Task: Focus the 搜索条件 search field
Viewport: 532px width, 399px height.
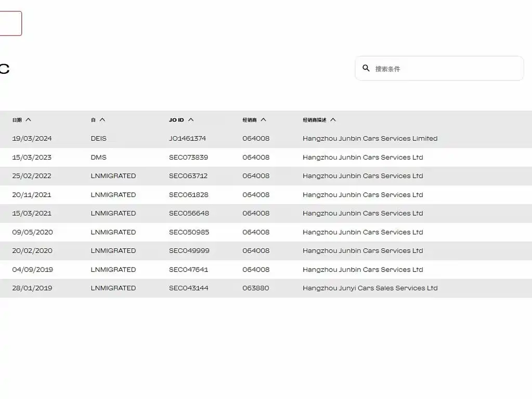Action: (439, 69)
